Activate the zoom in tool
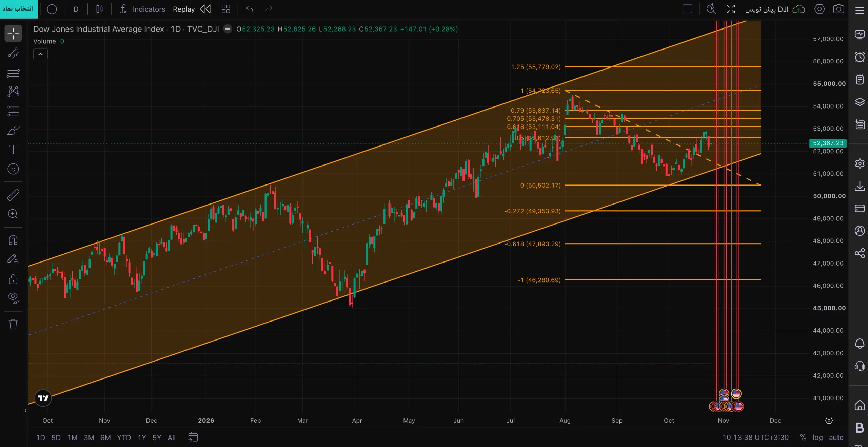Screen dimensions: 868x447 coord(13,214)
